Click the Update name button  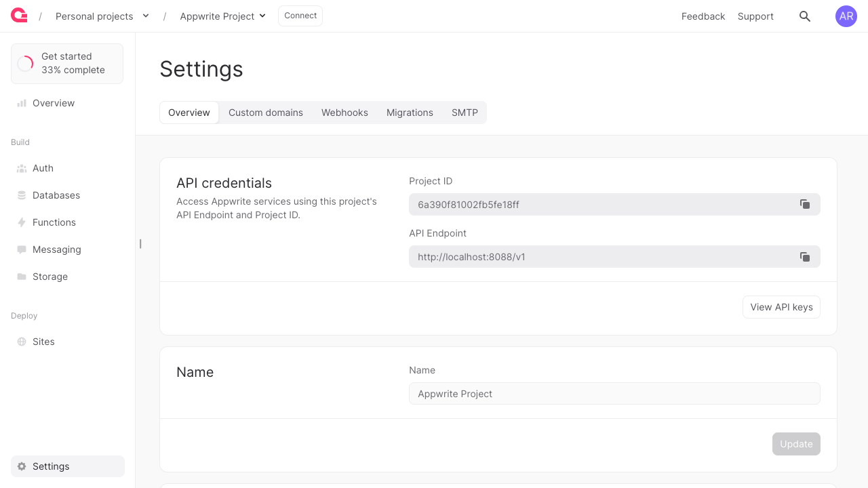[x=796, y=444]
